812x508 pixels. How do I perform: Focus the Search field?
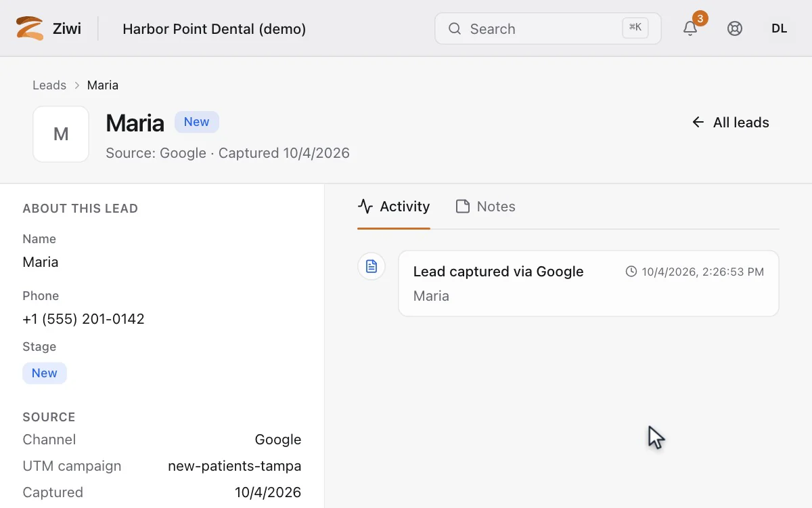pyautogui.click(x=548, y=28)
